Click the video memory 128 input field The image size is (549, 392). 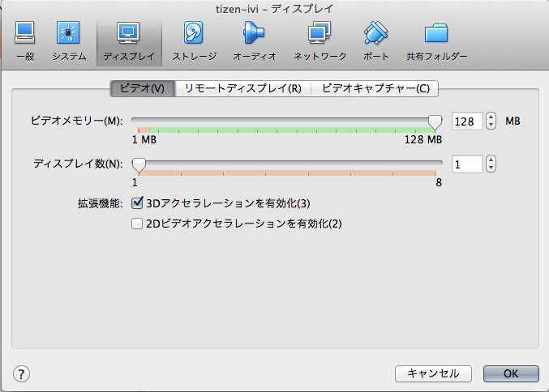click(x=467, y=121)
